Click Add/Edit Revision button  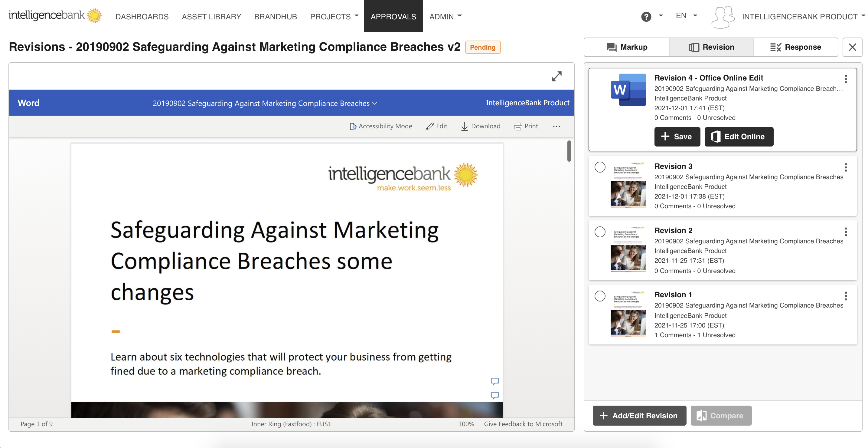click(639, 416)
